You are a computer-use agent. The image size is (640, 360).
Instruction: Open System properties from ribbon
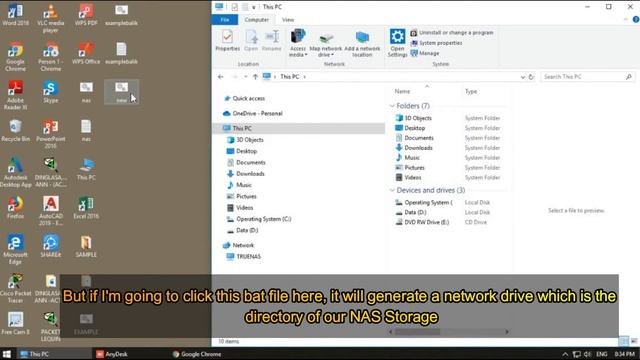pos(436,43)
